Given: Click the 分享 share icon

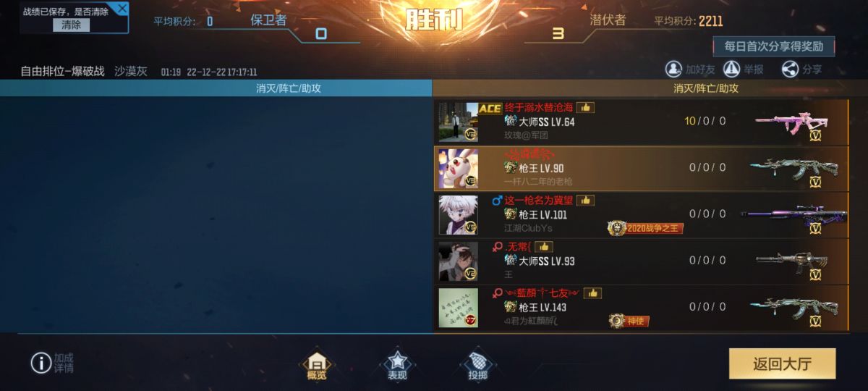Looking at the screenshot, I should click(790, 69).
